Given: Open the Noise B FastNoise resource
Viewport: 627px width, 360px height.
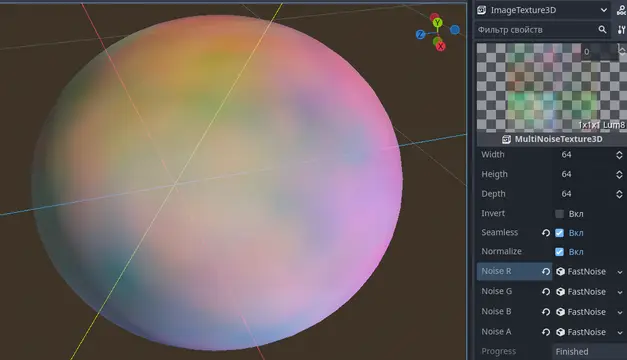Looking at the screenshot, I should (x=581, y=312).
